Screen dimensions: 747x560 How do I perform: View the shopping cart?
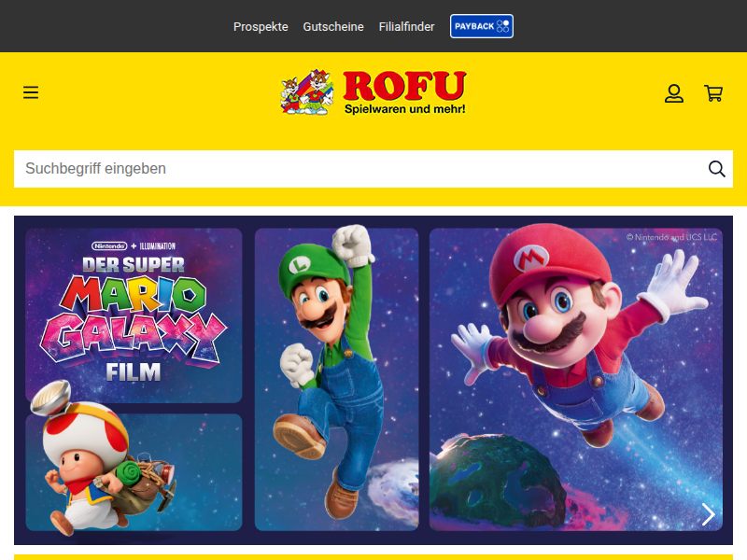coord(713,92)
